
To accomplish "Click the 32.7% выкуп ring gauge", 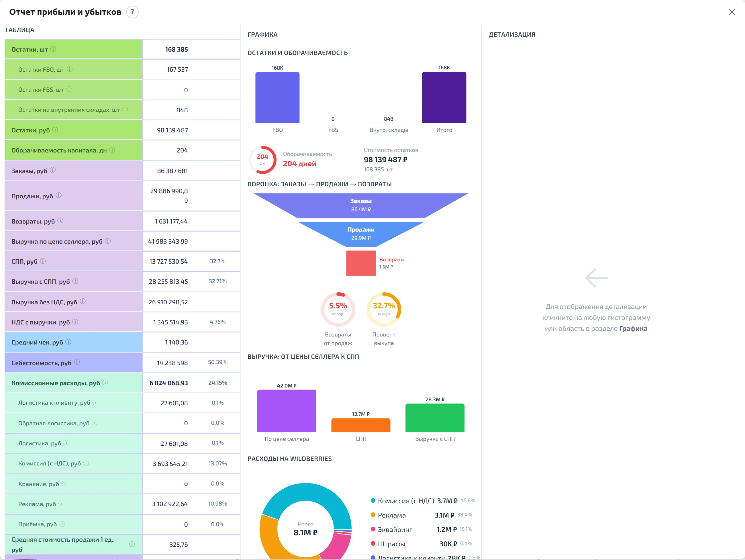I will tap(384, 309).
